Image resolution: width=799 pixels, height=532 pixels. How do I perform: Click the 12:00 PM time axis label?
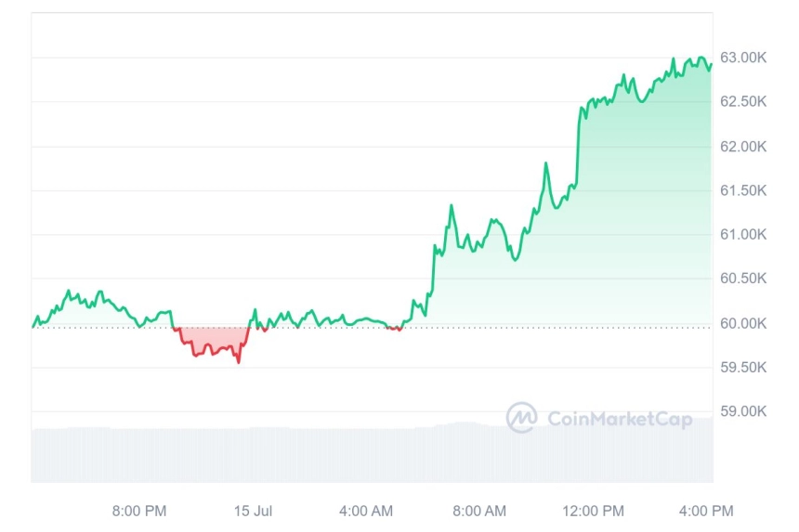593,511
